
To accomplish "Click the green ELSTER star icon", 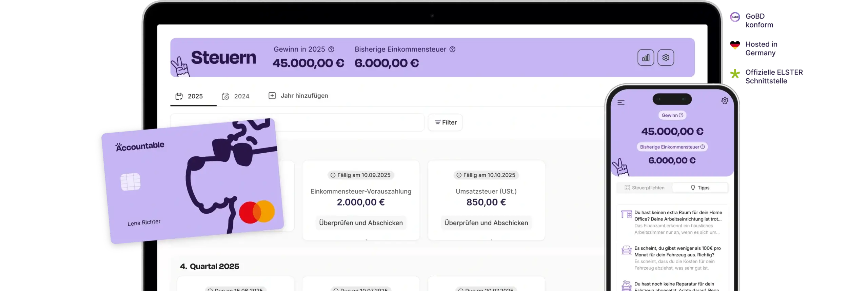I will (x=735, y=74).
